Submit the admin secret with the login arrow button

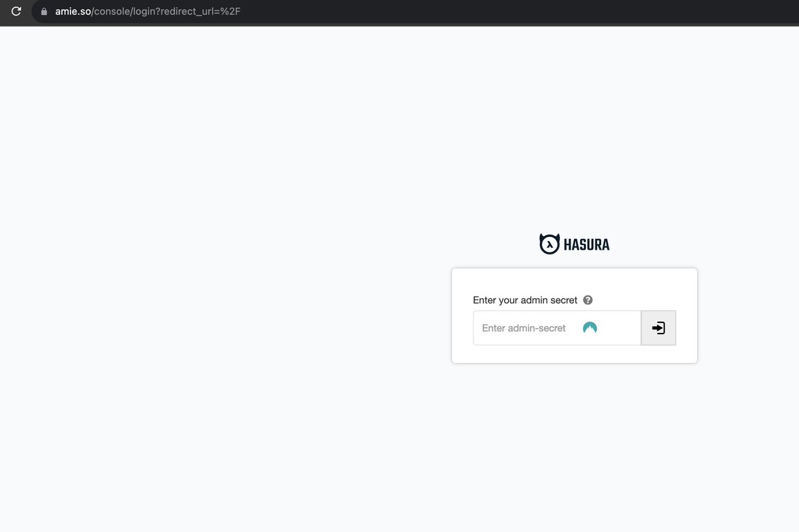coord(659,328)
